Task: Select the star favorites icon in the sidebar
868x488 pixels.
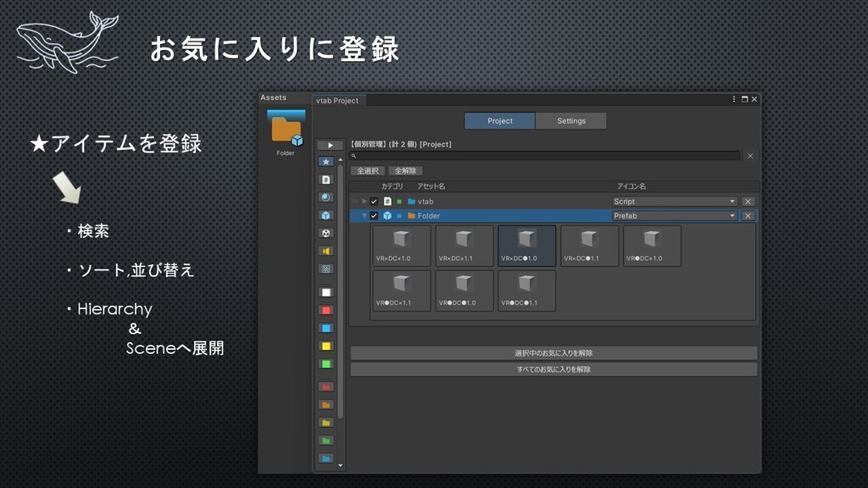Action: coord(326,162)
